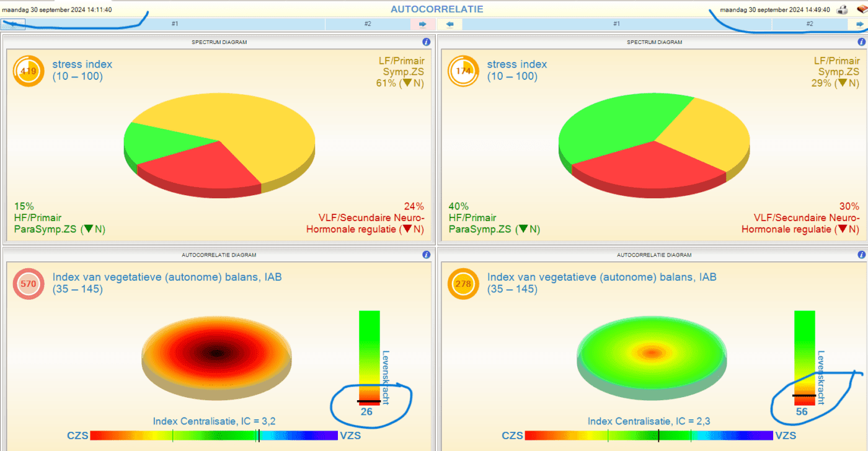Select measurement #1 in the right panel
This screenshot has height=451, width=868.
[617, 24]
